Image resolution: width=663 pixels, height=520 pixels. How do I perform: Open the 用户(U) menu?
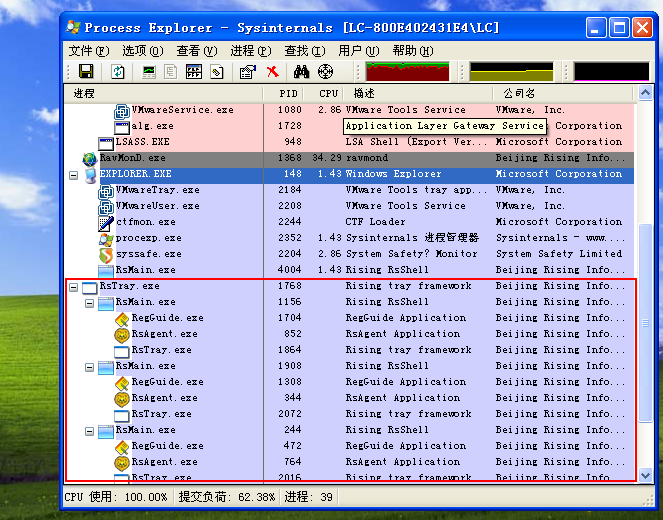[359, 51]
